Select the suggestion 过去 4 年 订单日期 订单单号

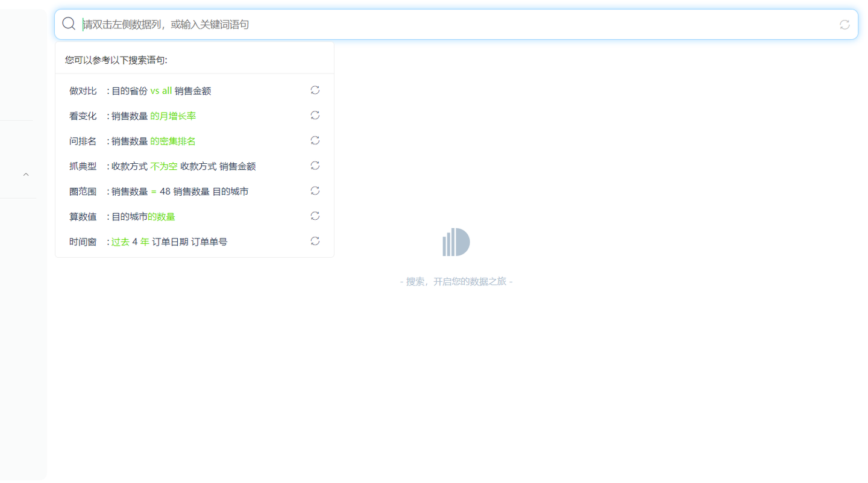[x=169, y=241]
